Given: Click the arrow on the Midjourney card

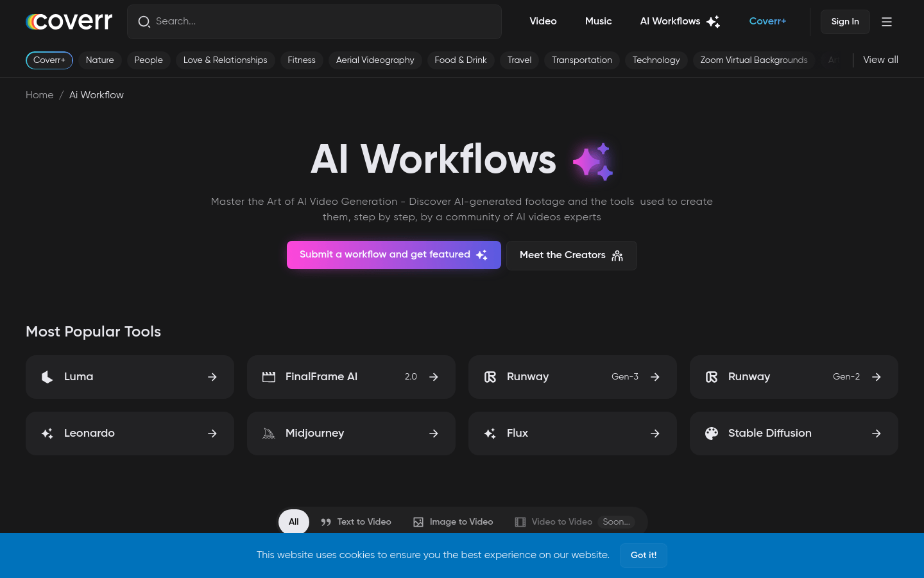Looking at the screenshot, I should pyautogui.click(x=434, y=433).
